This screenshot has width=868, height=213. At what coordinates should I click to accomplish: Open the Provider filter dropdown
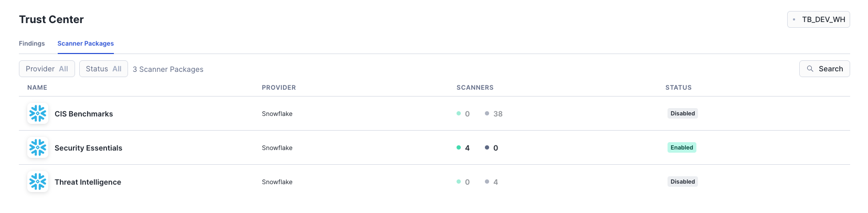(x=47, y=69)
